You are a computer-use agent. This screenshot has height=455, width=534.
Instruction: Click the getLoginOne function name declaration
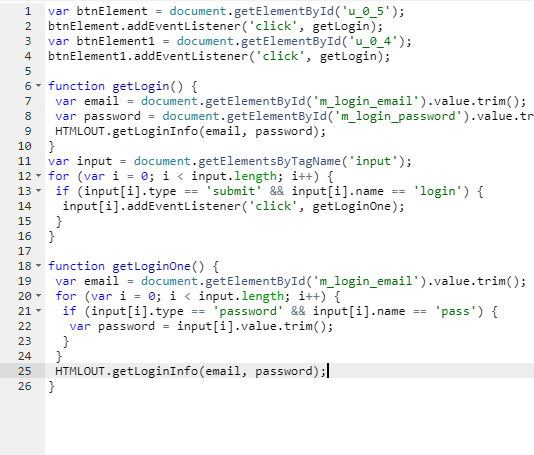pos(151,266)
